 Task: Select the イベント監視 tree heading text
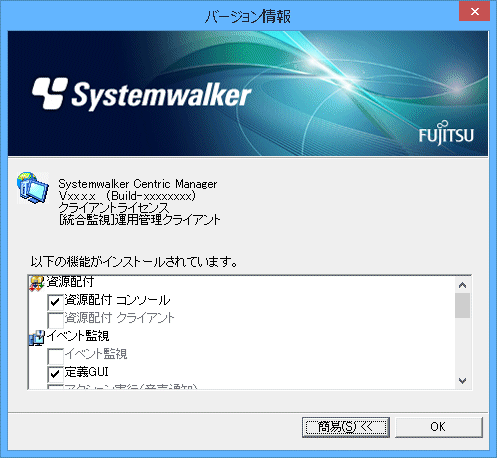(78, 336)
